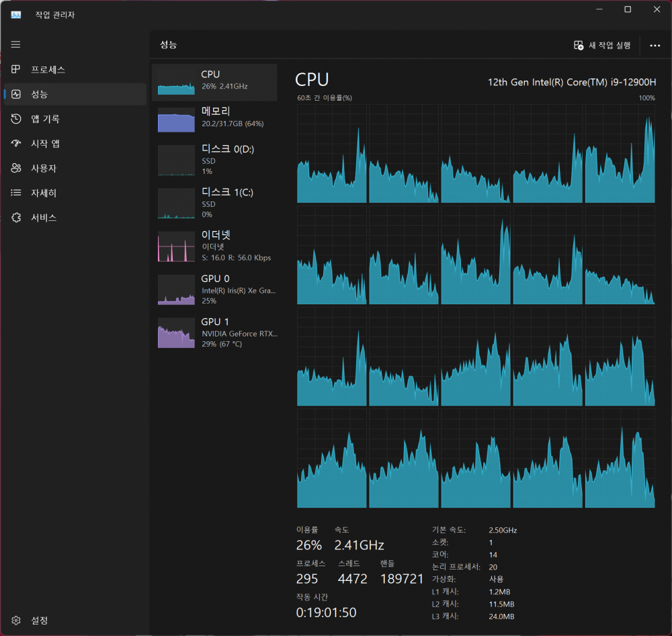The image size is (672, 636).
Task: Select the 메모리 (Memory) performance entry
Action: pyautogui.click(x=214, y=118)
